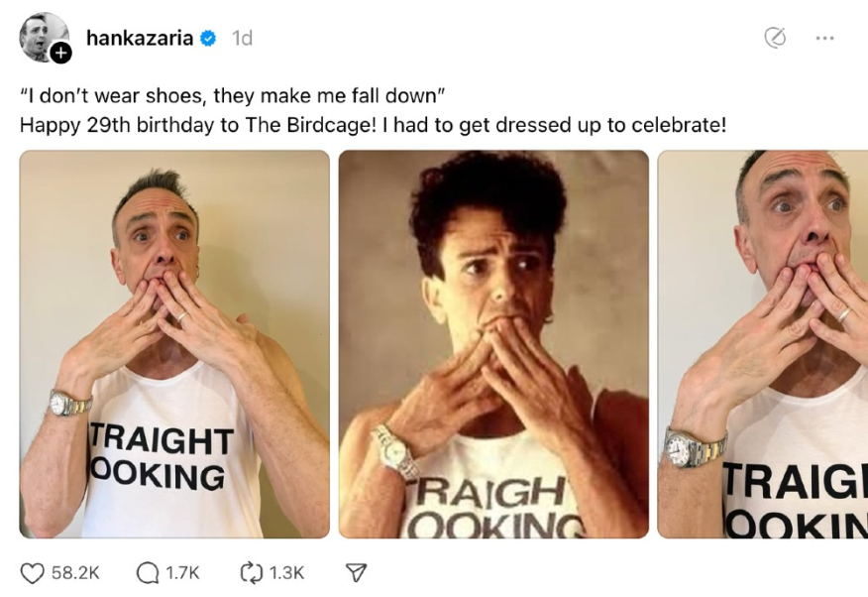Click the repost arrows icon

click(x=248, y=571)
